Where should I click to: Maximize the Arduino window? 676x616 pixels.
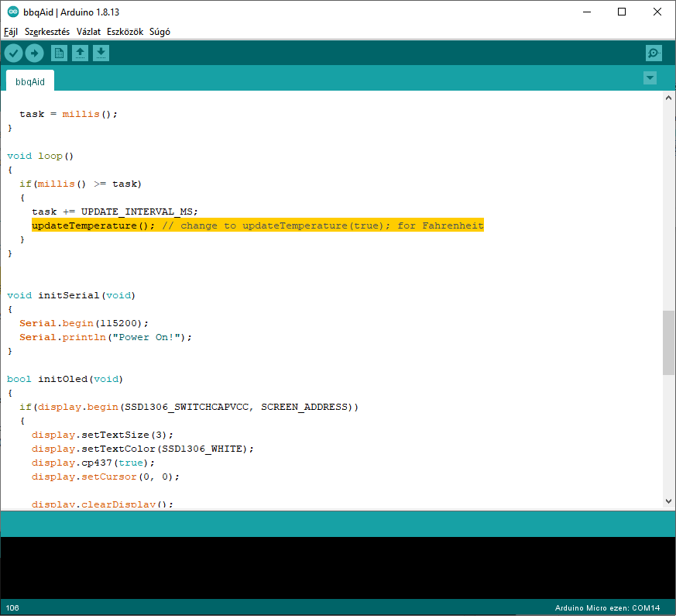tap(622, 12)
